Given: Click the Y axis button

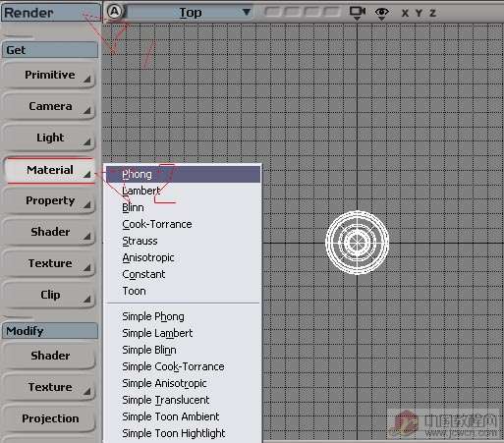Looking at the screenshot, I should (419, 13).
